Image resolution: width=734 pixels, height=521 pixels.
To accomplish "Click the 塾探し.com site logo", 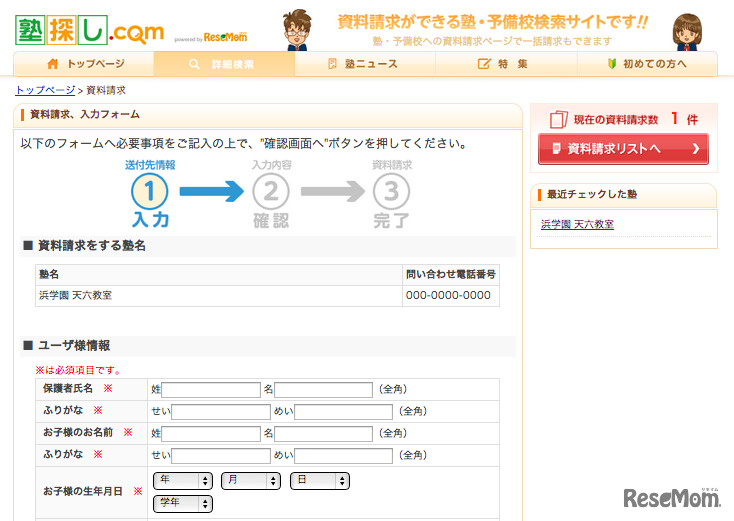I will 89,30.
